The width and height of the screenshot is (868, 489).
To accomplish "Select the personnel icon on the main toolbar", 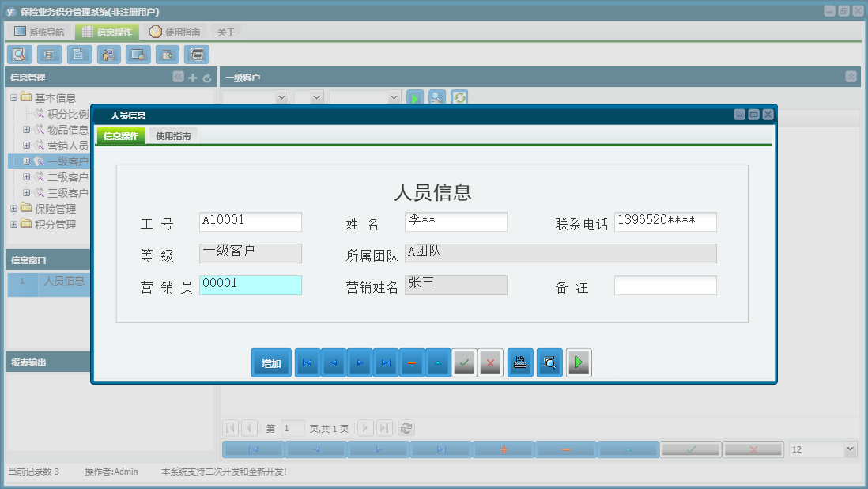I will pos(108,55).
